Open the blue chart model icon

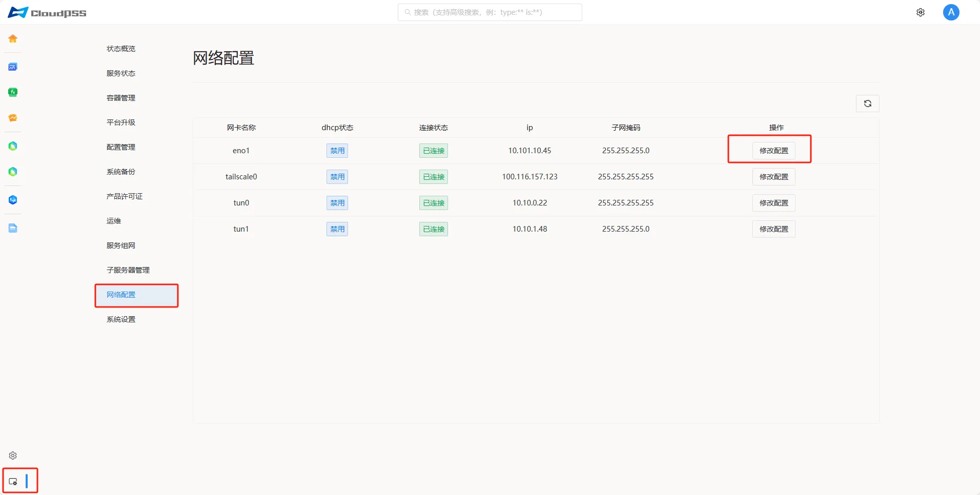tap(13, 67)
